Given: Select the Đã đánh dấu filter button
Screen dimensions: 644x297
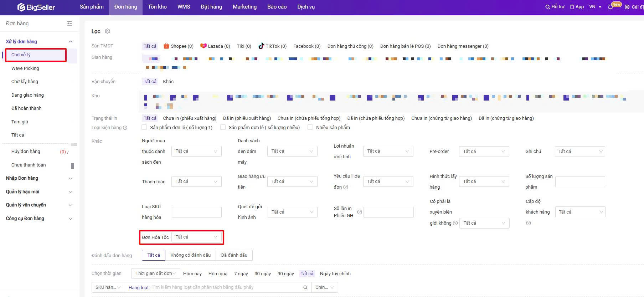Looking at the screenshot, I should tap(234, 255).
